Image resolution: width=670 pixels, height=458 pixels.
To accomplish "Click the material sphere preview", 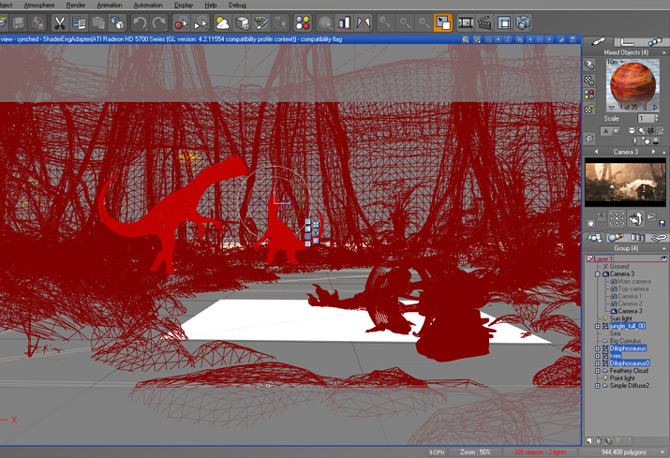I will 632,84.
